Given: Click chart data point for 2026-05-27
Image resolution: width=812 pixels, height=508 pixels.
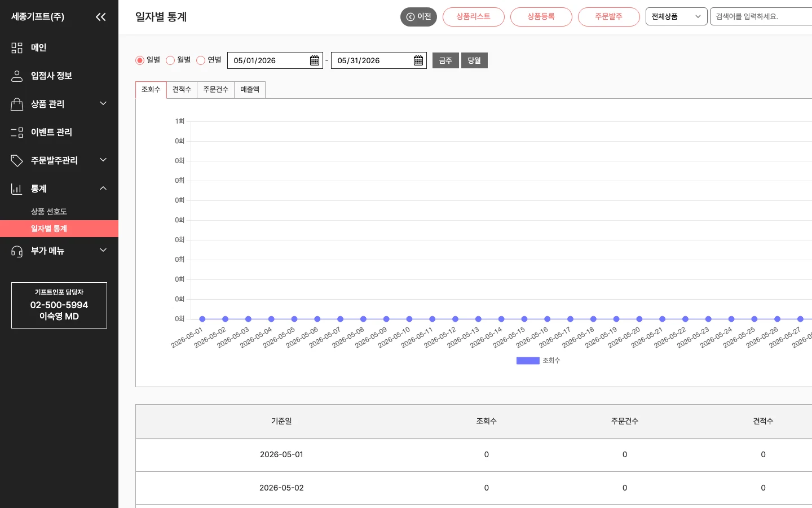Looking at the screenshot, I should pyautogui.click(x=800, y=319).
